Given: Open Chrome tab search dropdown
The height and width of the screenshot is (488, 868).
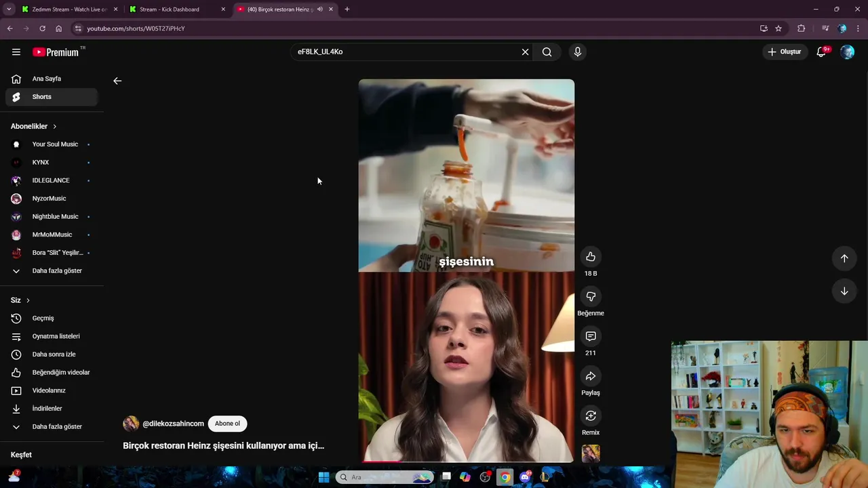Looking at the screenshot, I should click(x=9, y=9).
